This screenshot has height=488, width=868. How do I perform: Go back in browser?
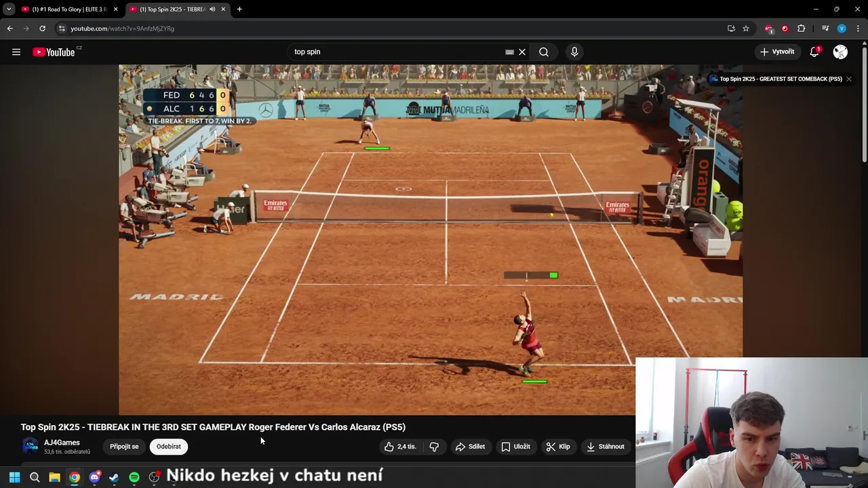[9, 28]
